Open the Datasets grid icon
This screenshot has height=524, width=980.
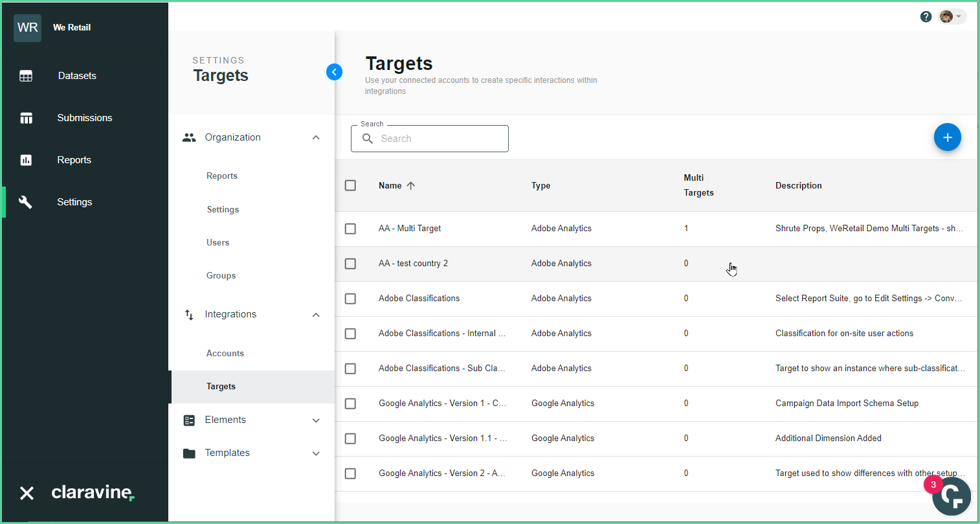tap(26, 76)
